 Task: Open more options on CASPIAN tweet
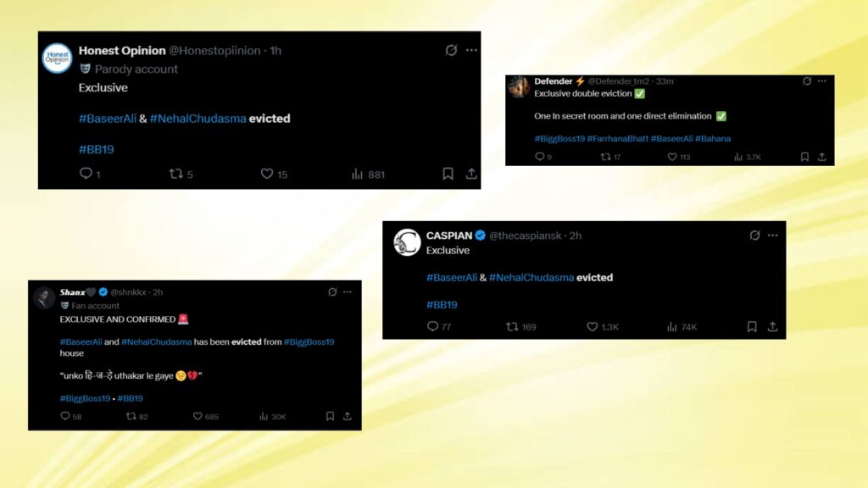[x=773, y=236]
